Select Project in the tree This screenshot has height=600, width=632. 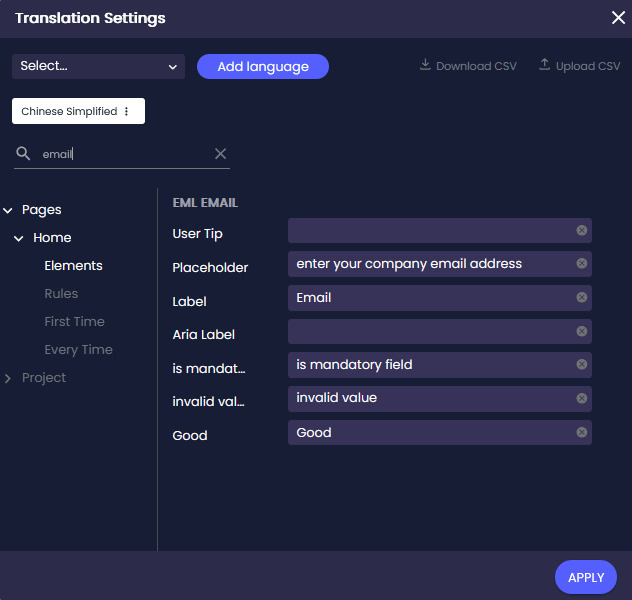coord(44,378)
